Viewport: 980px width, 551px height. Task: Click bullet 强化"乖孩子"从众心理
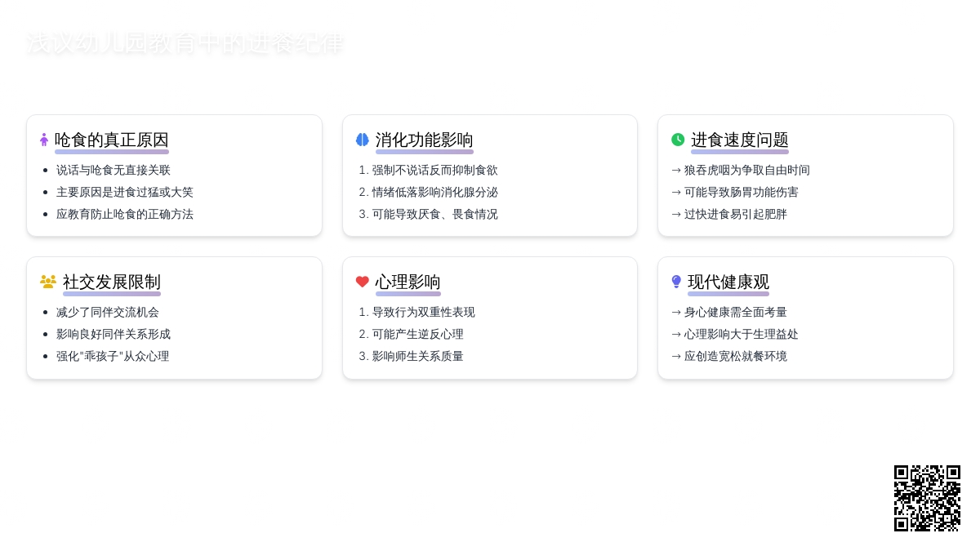pos(113,356)
